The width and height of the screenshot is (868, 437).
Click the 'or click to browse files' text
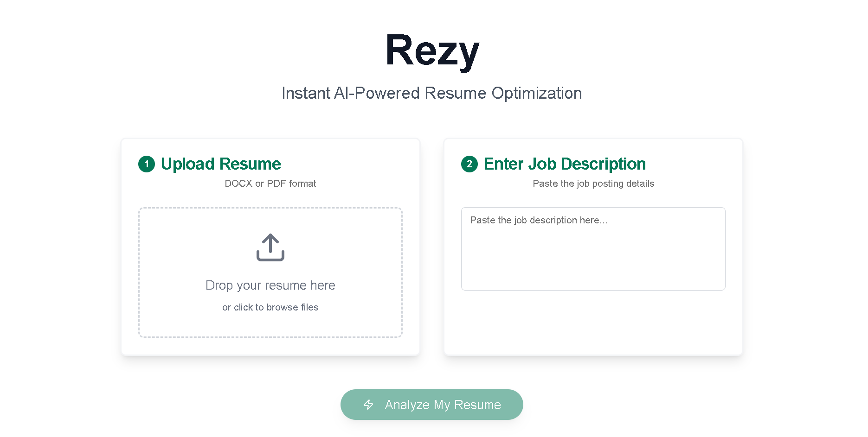tap(270, 307)
